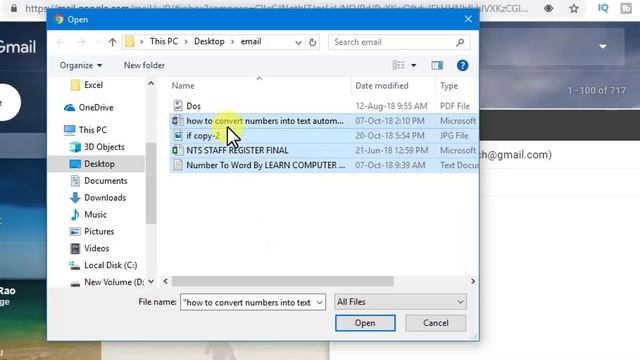
Task: Click chevron after This PC in path
Action: click(x=186, y=42)
